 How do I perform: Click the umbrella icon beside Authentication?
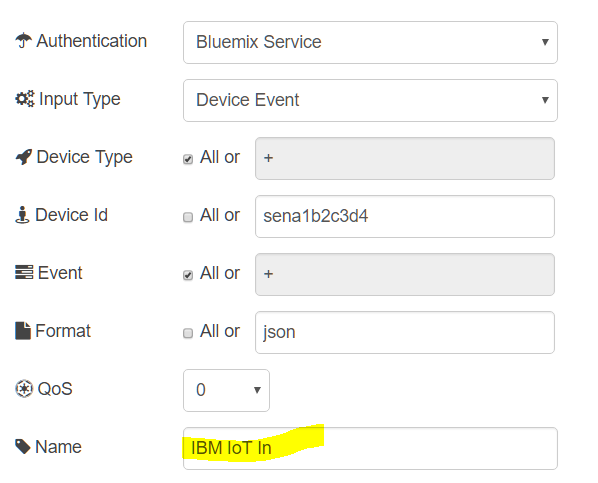pos(24,40)
